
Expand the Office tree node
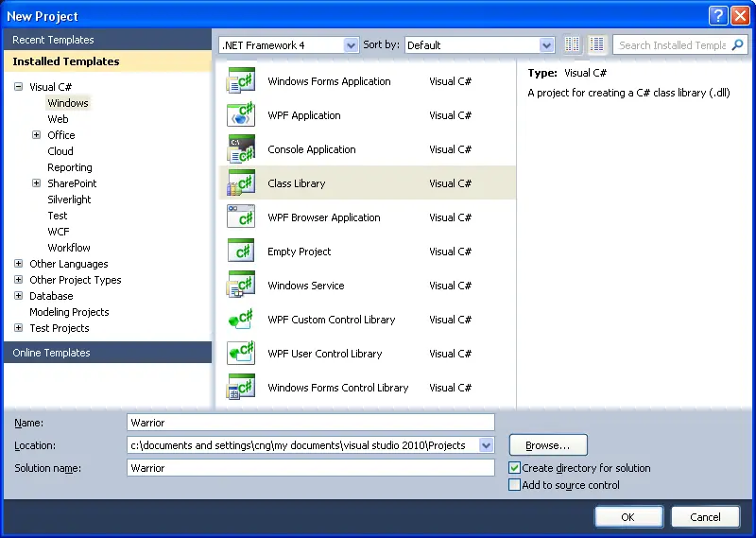pos(36,134)
